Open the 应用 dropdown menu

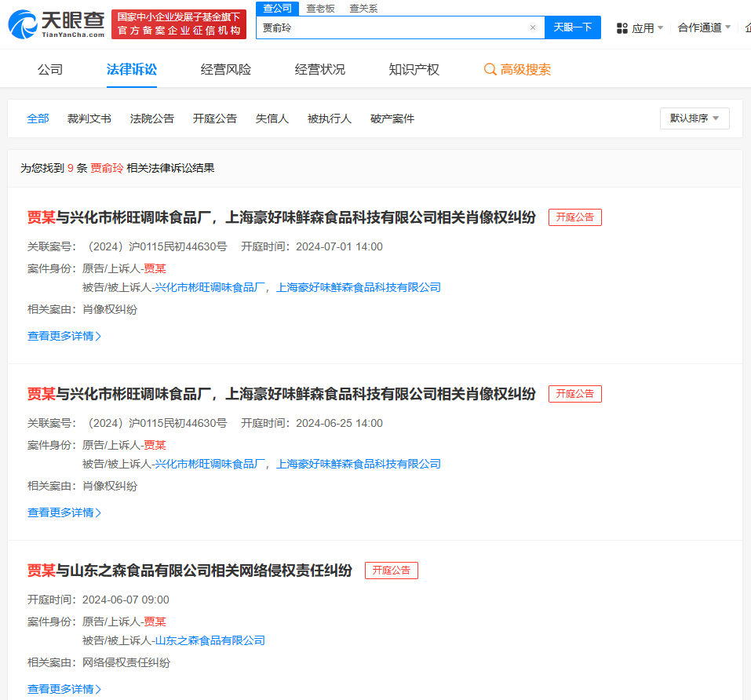[x=643, y=27]
